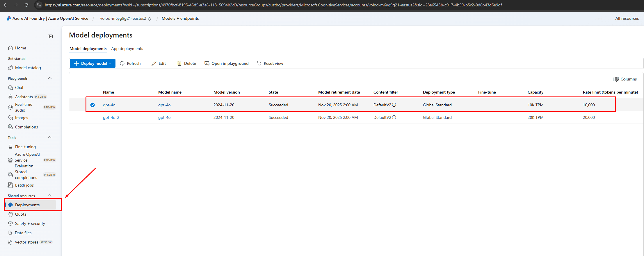Open the Images playground
Screen dimensions: 644x256
coord(22,118)
